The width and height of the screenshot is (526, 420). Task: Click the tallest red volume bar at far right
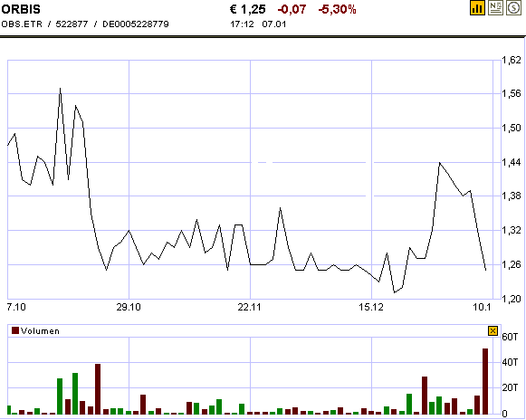(485, 381)
